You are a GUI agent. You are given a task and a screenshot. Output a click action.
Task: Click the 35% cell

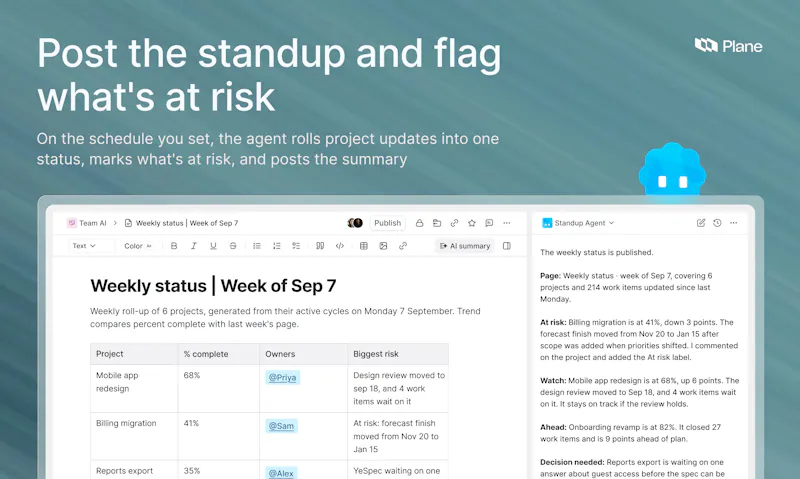tap(219, 470)
